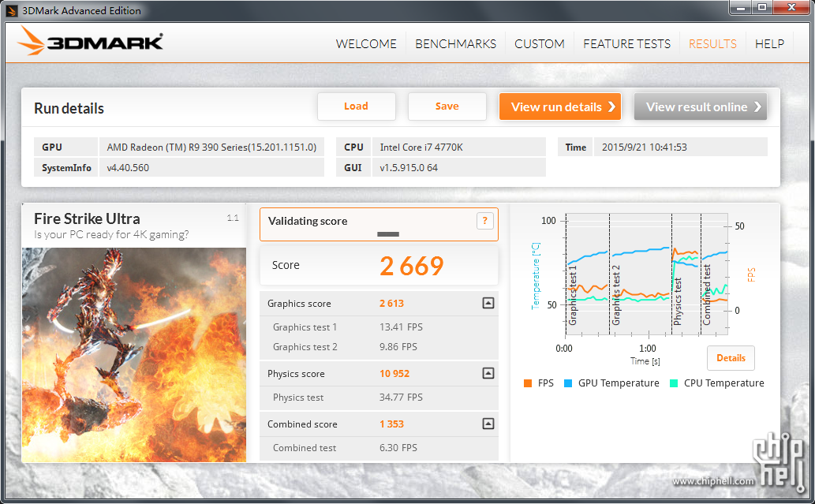Maximize the 3DMark window
The height and width of the screenshot is (504, 815).
pos(762,7)
